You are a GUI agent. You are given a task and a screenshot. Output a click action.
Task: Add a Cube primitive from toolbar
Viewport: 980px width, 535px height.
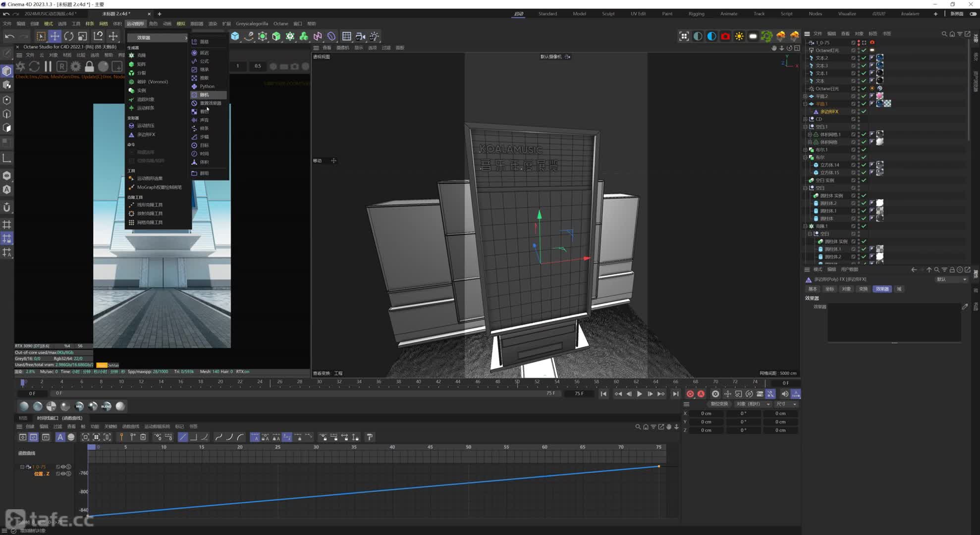point(235,36)
